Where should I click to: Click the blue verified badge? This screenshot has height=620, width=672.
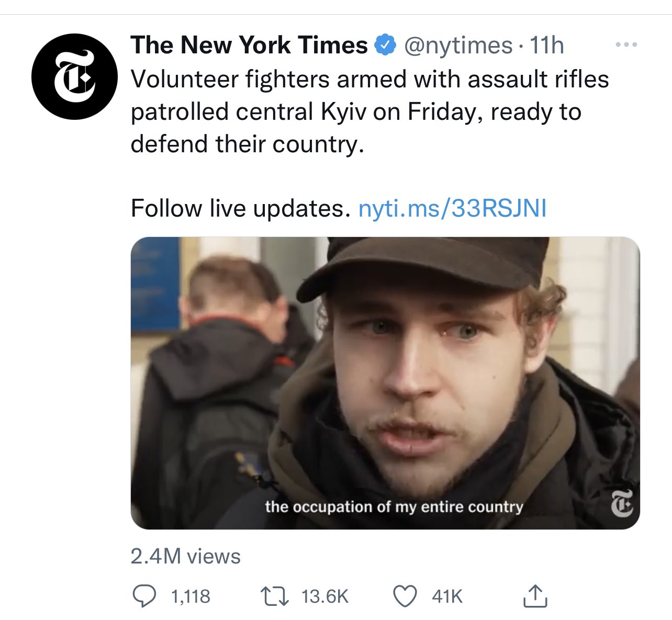(385, 46)
